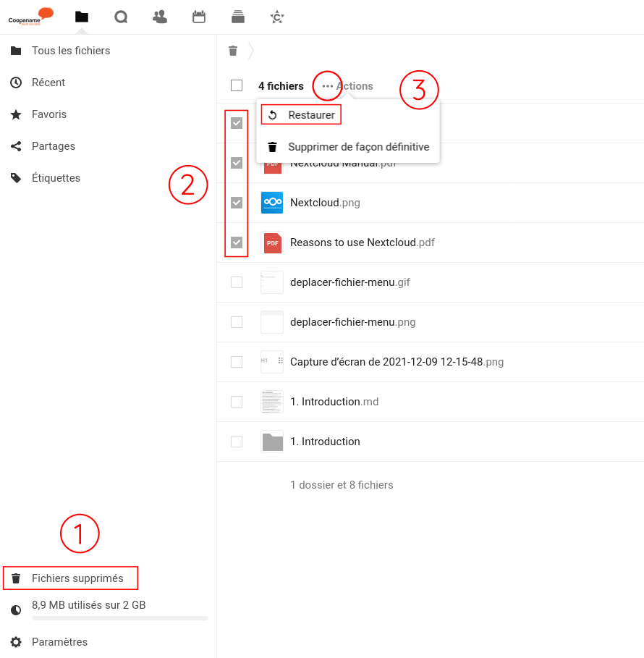Choose Supprimer de façon définitive
Viewport: 644px width, 658px height.
[358, 147]
